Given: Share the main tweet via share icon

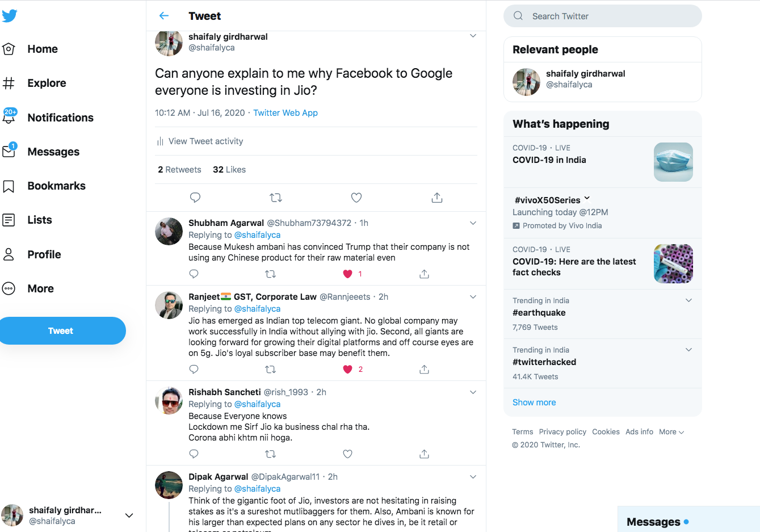Looking at the screenshot, I should 437,198.
